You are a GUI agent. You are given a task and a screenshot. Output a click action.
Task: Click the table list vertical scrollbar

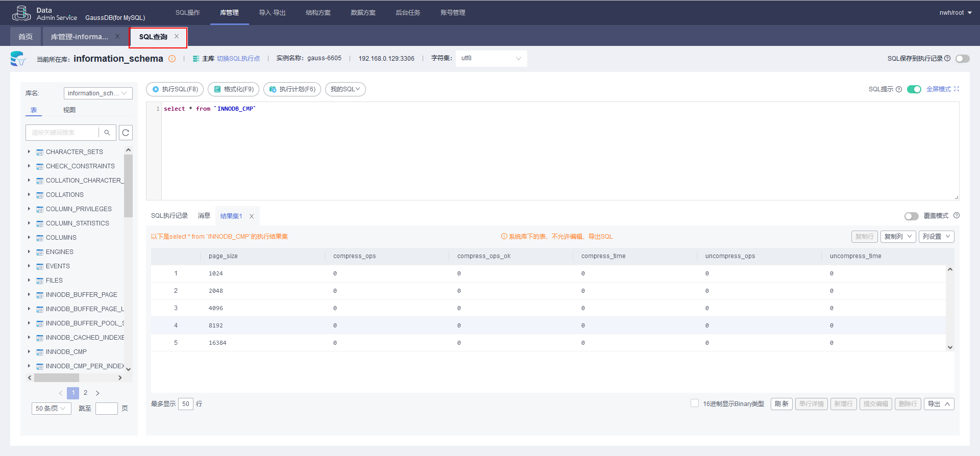[x=128, y=186]
